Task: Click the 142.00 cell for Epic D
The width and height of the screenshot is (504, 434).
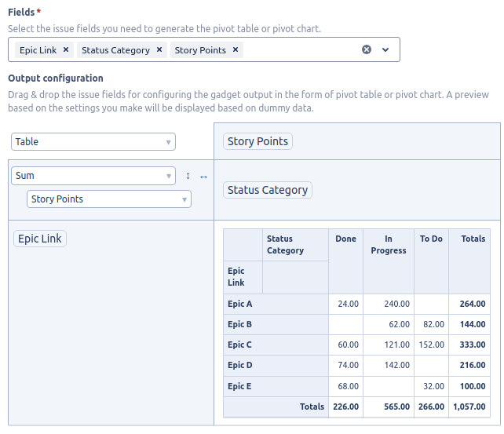Action: [389, 365]
